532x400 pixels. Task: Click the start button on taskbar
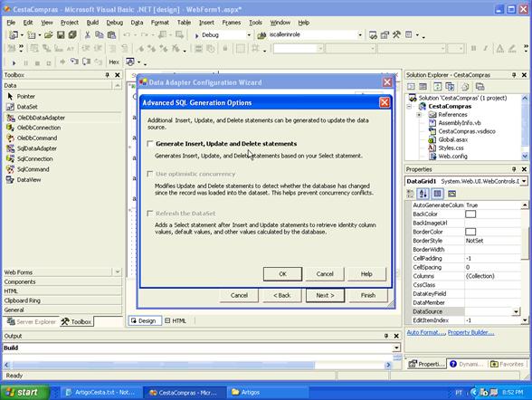pyautogui.click(x=24, y=392)
